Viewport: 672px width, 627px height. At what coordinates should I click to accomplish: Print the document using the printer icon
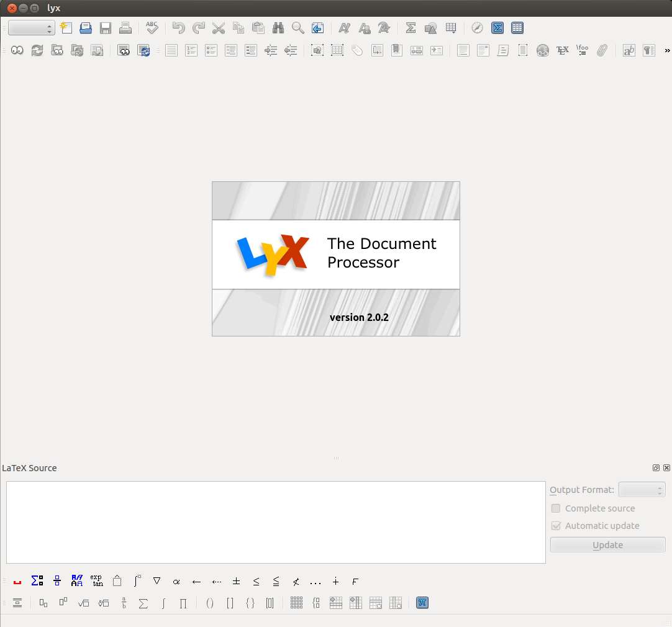pyautogui.click(x=125, y=28)
